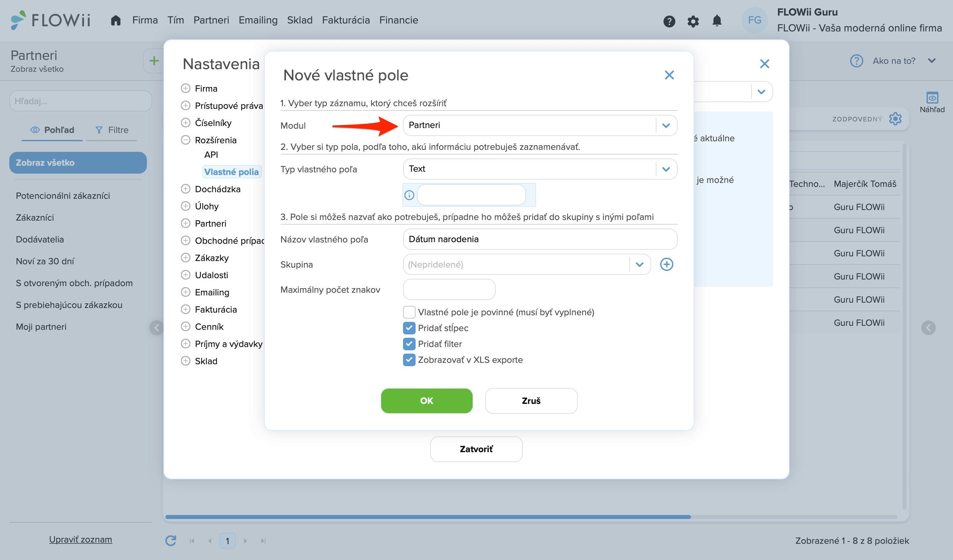Open the help question mark icon in header
The width and height of the screenshot is (953, 560).
pyautogui.click(x=669, y=21)
